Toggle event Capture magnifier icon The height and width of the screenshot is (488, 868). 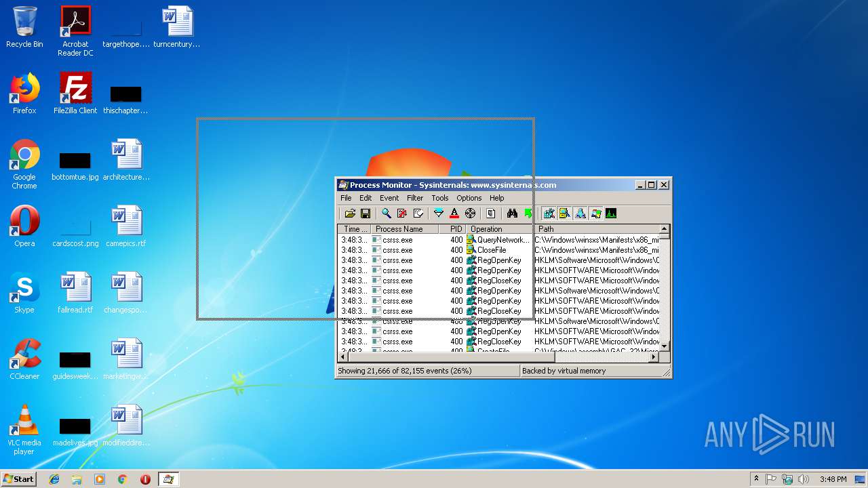click(386, 213)
